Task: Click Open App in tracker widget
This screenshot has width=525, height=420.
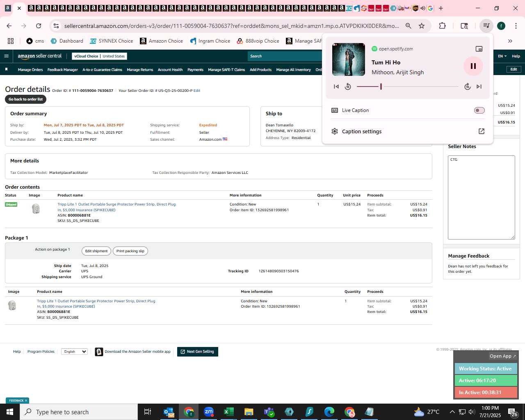Action: click(503, 356)
